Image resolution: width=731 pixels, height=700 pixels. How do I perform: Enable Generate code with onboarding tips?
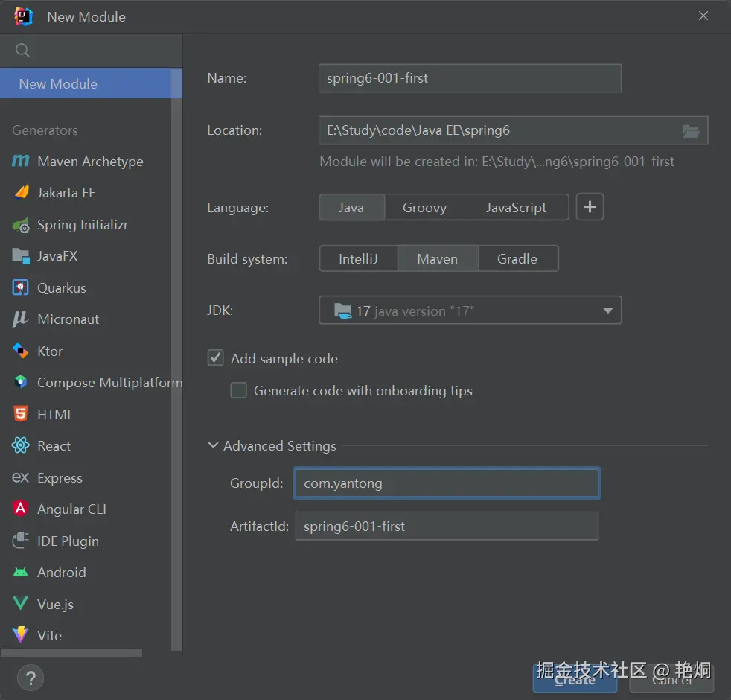click(x=239, y=390)
